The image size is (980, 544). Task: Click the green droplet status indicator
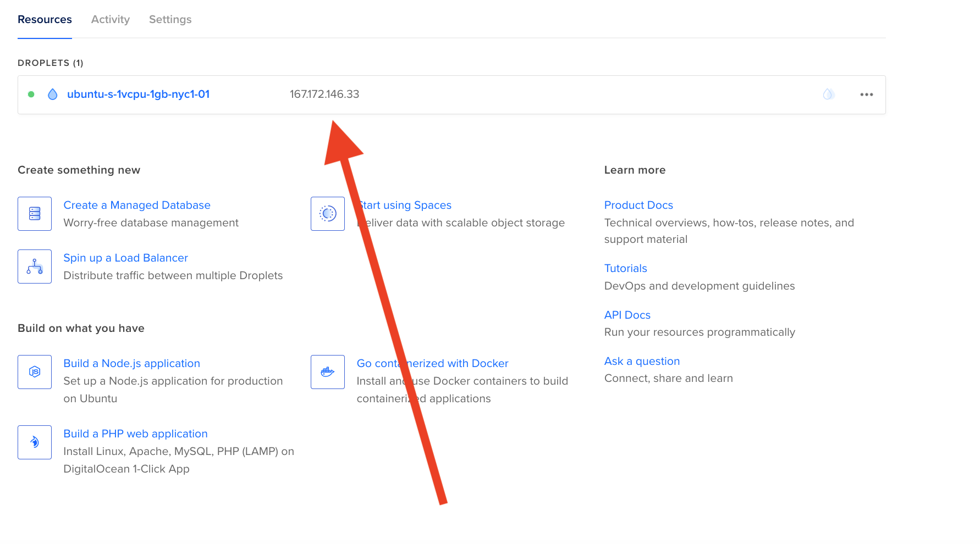[x=31, y=94]
